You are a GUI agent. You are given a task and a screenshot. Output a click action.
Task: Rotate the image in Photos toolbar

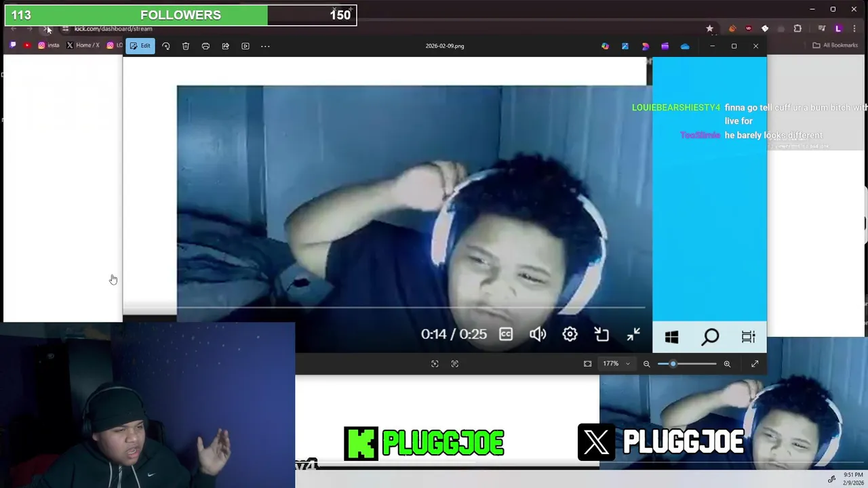165,46
